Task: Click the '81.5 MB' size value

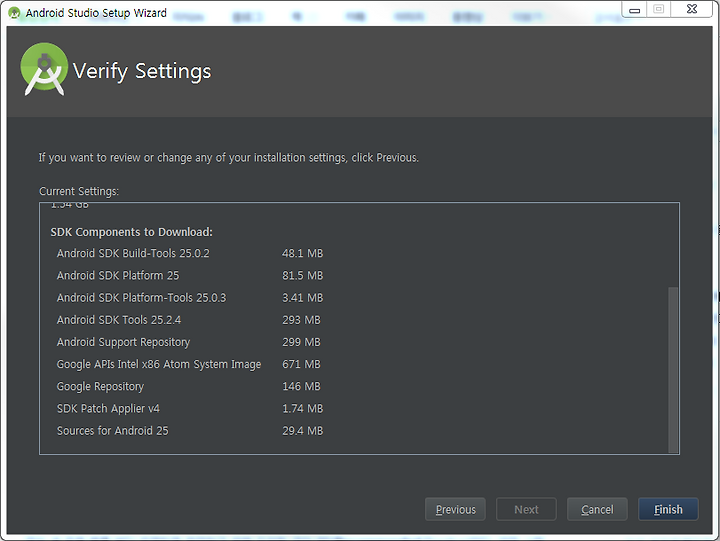Action: (303, 276)
